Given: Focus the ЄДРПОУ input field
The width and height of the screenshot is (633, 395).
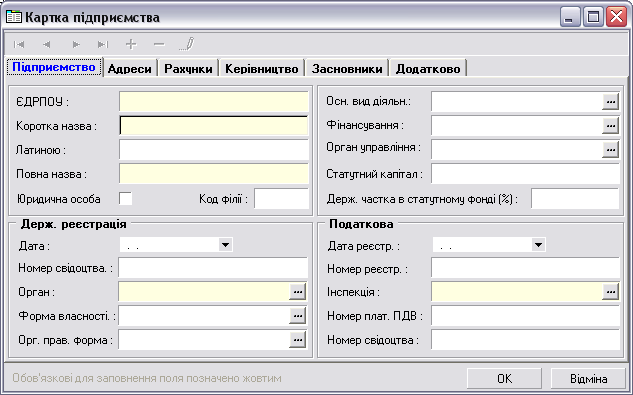Looking at the screenshot, I should tap(214, 101).
